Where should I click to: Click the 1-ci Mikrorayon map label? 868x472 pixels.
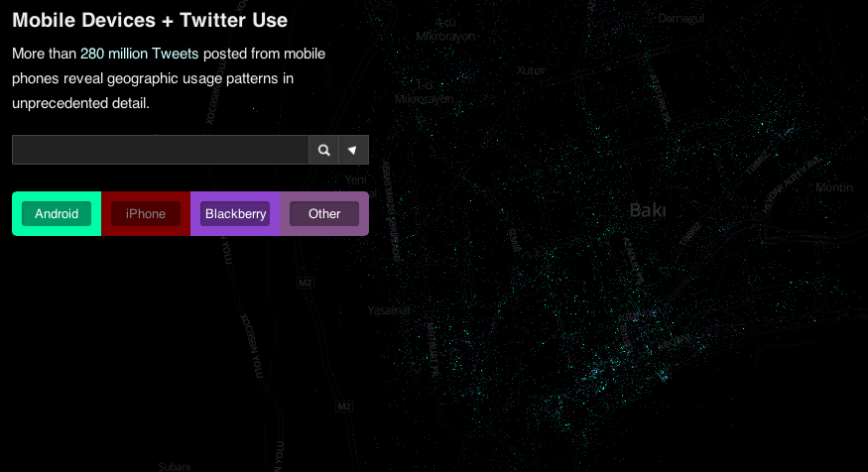424,92
